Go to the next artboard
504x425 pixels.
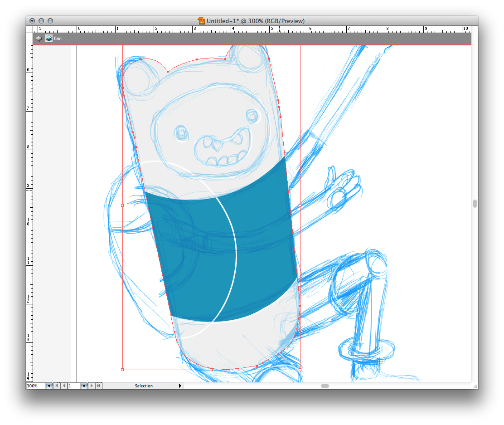(92, 386)
